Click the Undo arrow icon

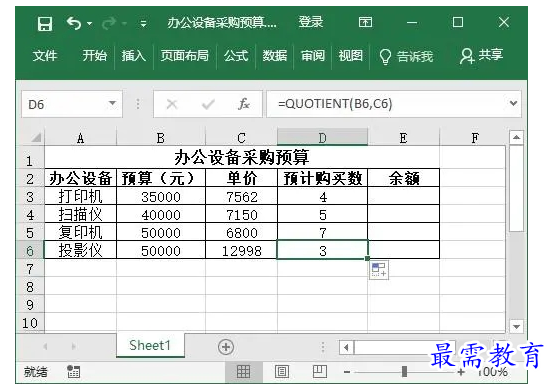[x=74, y=24]
